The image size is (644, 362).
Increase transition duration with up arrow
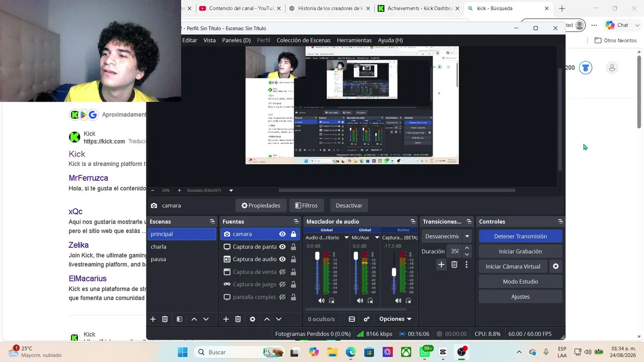coord(467,248)
